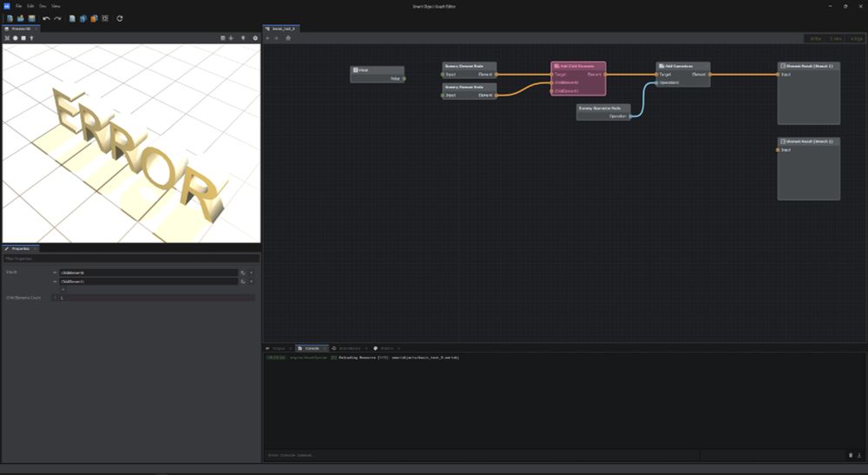
Task: Click the light bulb icon in Preview toolbar
Action: (243, 38)
